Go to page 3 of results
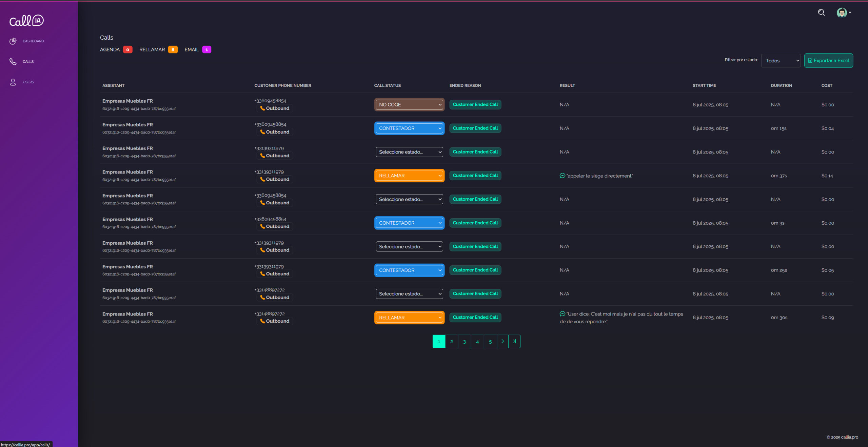The image size is (868, 447). tap(464, 342)
